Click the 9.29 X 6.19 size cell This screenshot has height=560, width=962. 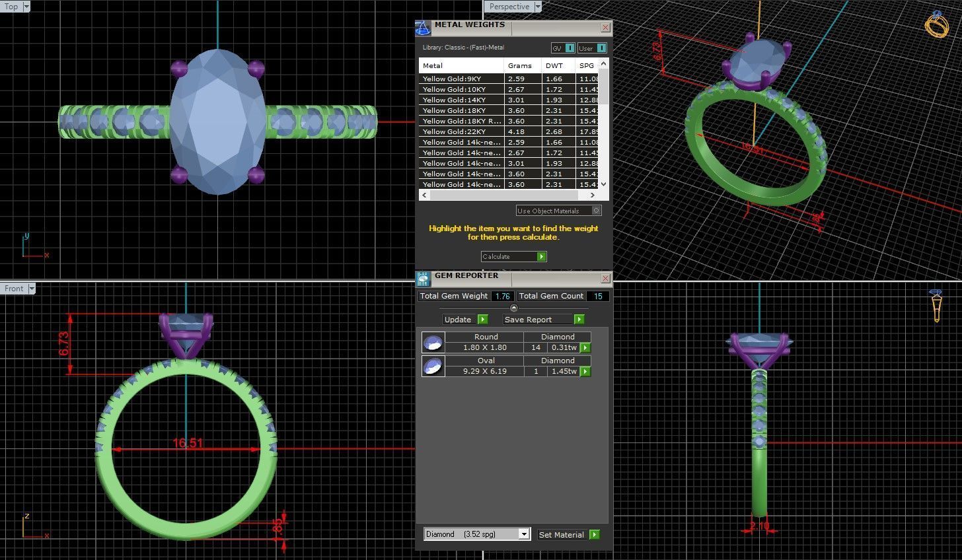(484, 371)
